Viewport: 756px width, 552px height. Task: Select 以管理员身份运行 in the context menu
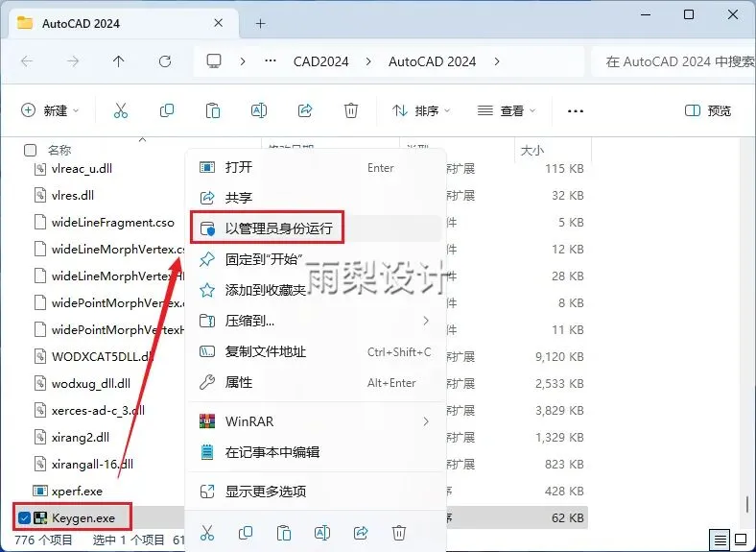pos(316,228)
